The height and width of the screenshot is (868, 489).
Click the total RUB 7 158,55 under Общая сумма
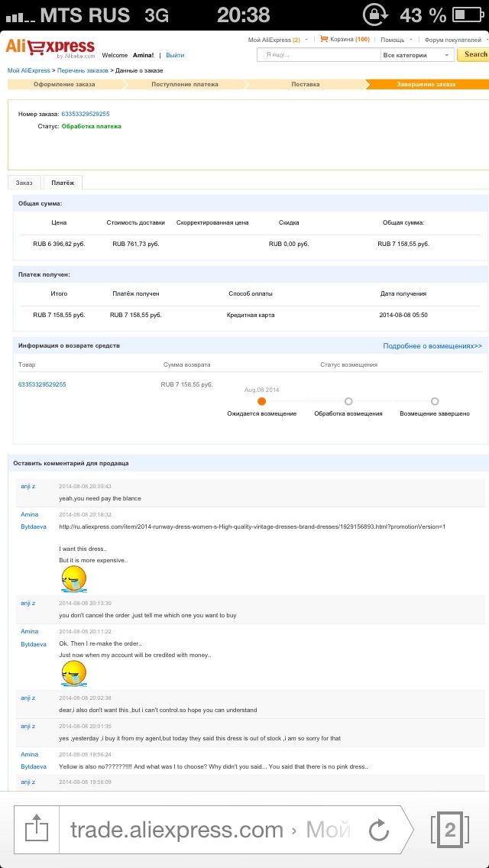click(403, 244)
